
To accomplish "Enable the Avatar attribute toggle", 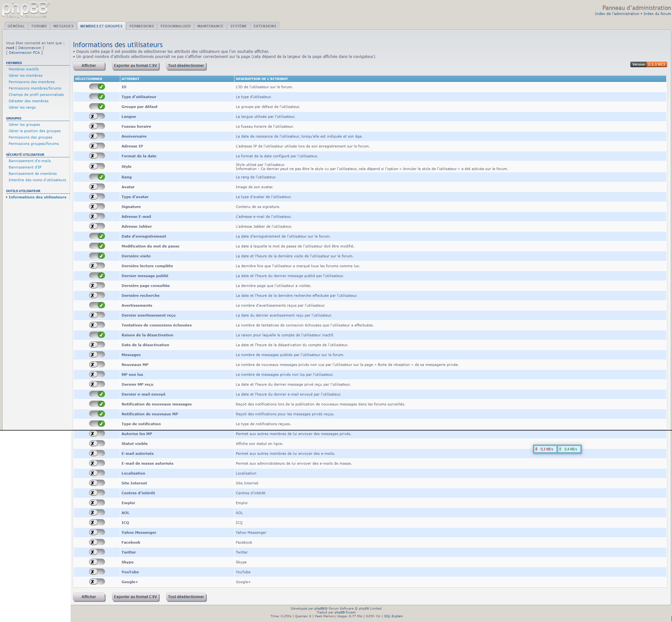I will click(x=97, y=187).
